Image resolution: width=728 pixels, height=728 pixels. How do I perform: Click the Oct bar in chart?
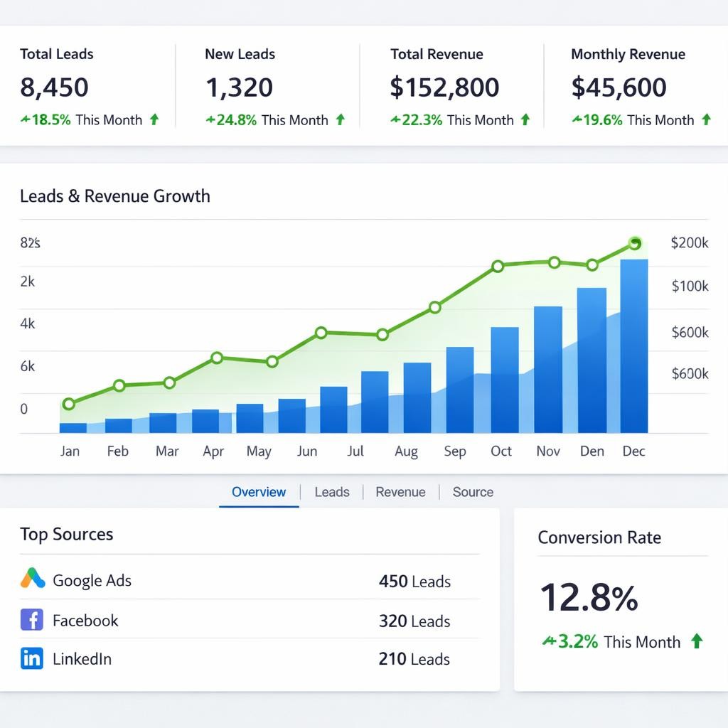[505, 380]
